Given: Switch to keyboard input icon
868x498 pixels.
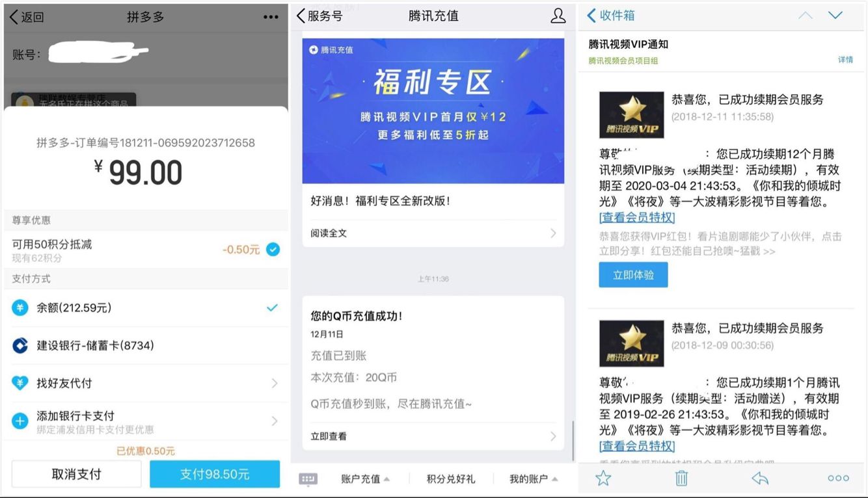Looking at the screenshot, I should pyautogui.click(x=308, y=479).
